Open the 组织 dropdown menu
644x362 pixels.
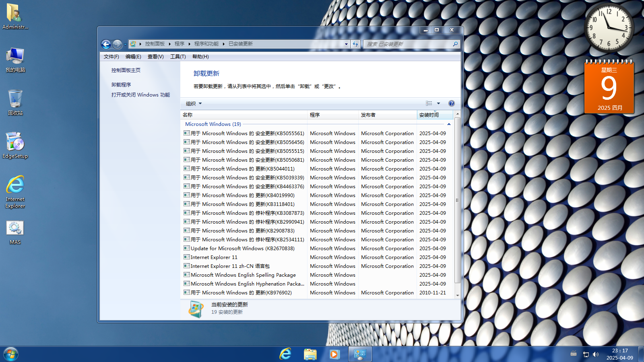pos(194,104)
